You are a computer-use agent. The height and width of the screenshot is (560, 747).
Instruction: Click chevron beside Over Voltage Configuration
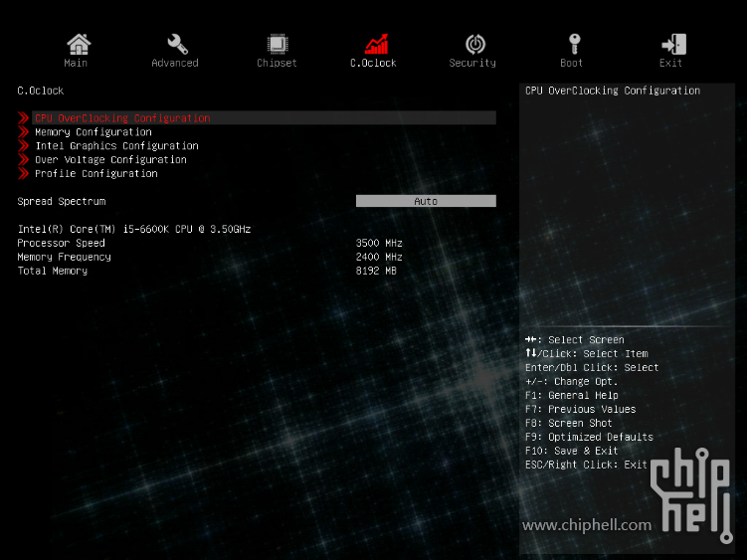click(23, 160)
